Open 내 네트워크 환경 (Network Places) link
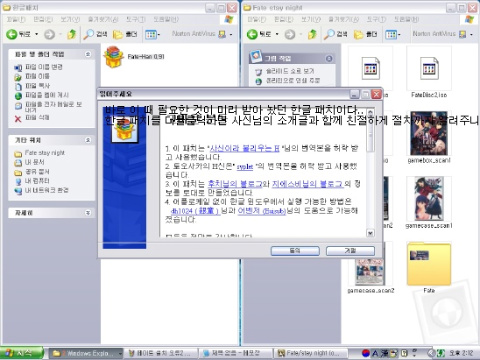Screen dimensions: 480x360 [x=47, y=190]
